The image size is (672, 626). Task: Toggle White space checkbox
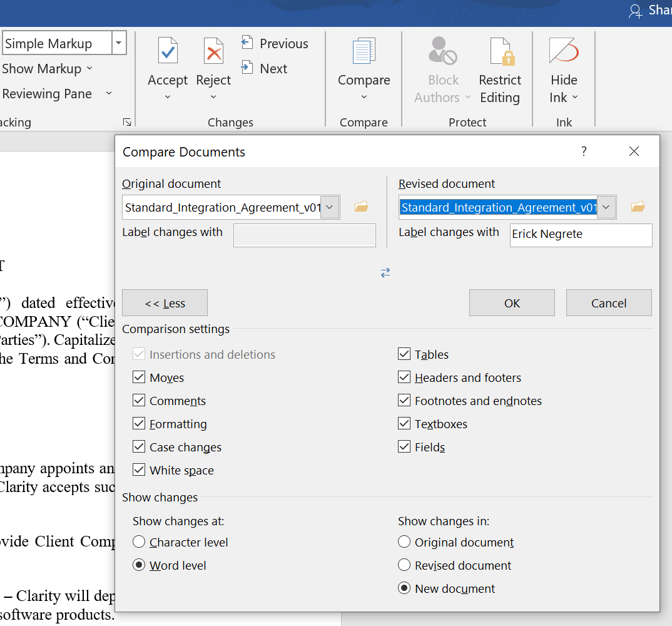(139, 470)
